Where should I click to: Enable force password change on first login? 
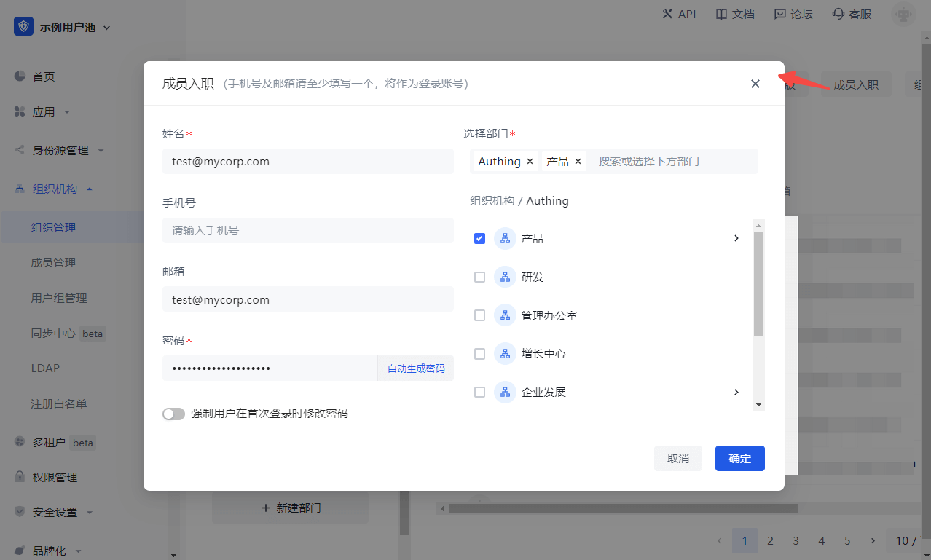173,414
